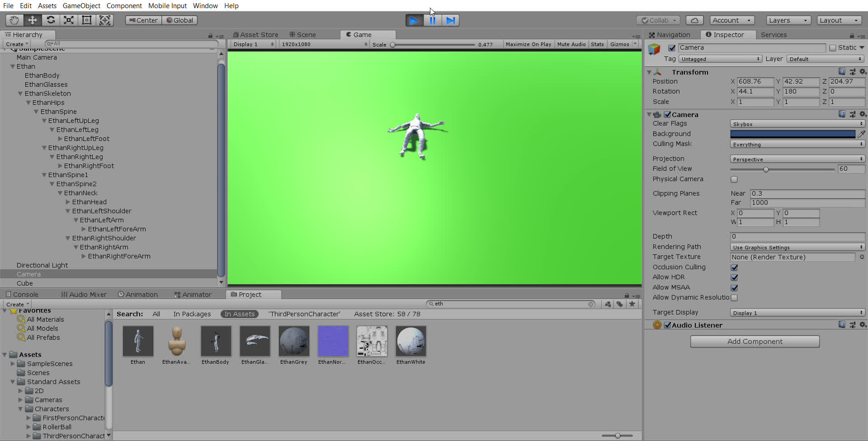Collapse the EthanSkeleton tree node
Screen dimensions: 868x441
tap(20, 94)
